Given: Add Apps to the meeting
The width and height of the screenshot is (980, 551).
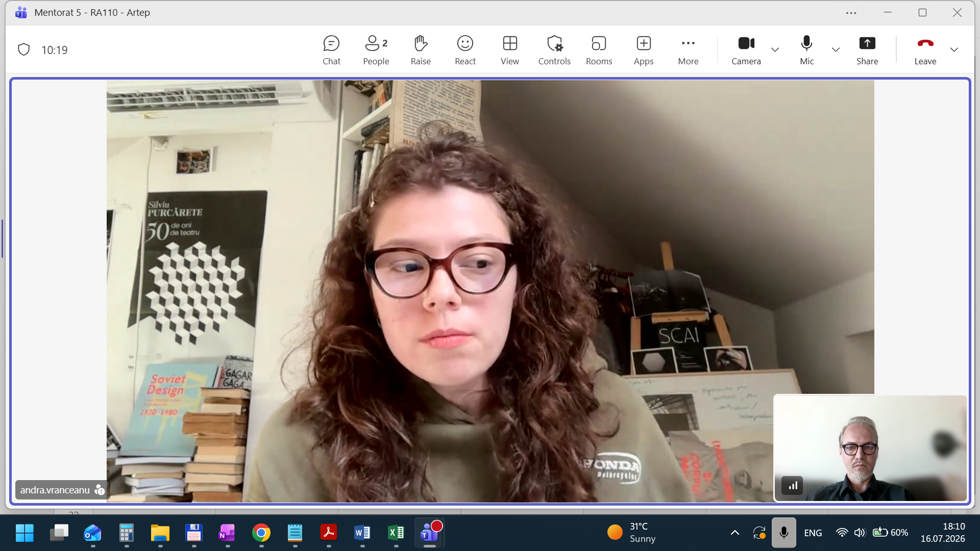Looking at the screenshot, I should pyautogui.click(x=644, y=50).
